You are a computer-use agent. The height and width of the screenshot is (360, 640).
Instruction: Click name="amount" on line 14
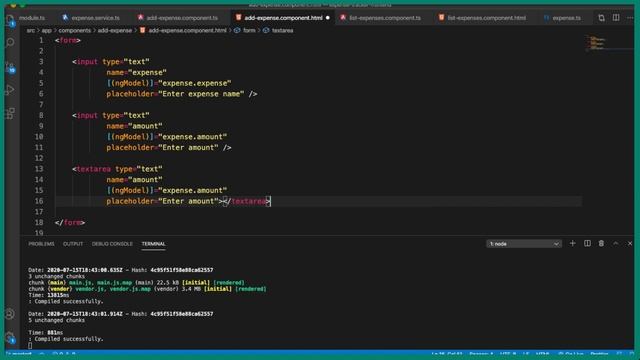[x=134, y=180]
